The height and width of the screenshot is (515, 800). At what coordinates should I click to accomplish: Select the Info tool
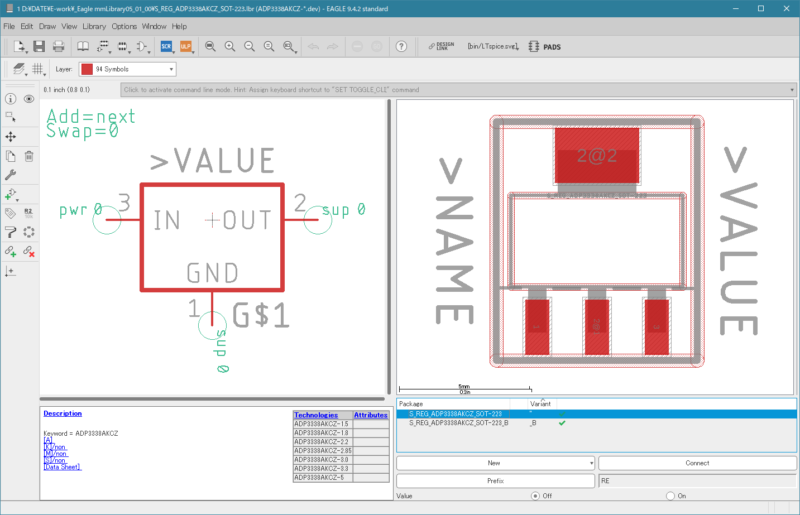tap(11, 99)
